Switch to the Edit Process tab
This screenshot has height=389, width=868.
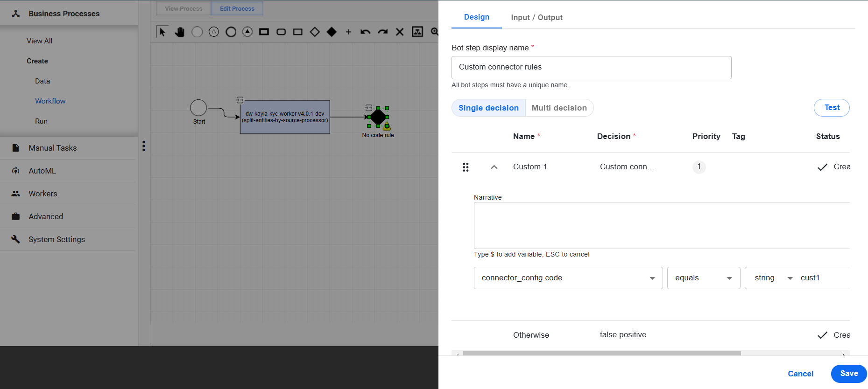point(237,8)
